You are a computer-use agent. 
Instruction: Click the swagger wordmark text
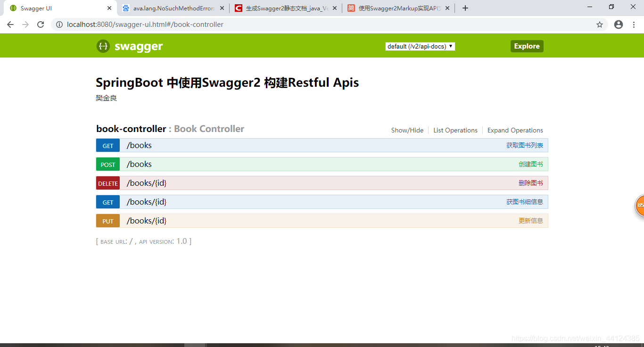coord(139,46)
